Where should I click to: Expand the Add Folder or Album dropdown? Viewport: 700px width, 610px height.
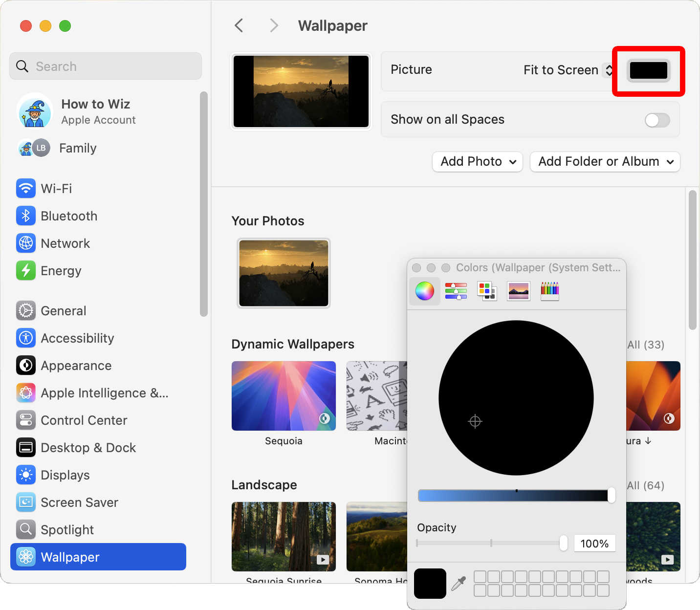pos(605,162)
